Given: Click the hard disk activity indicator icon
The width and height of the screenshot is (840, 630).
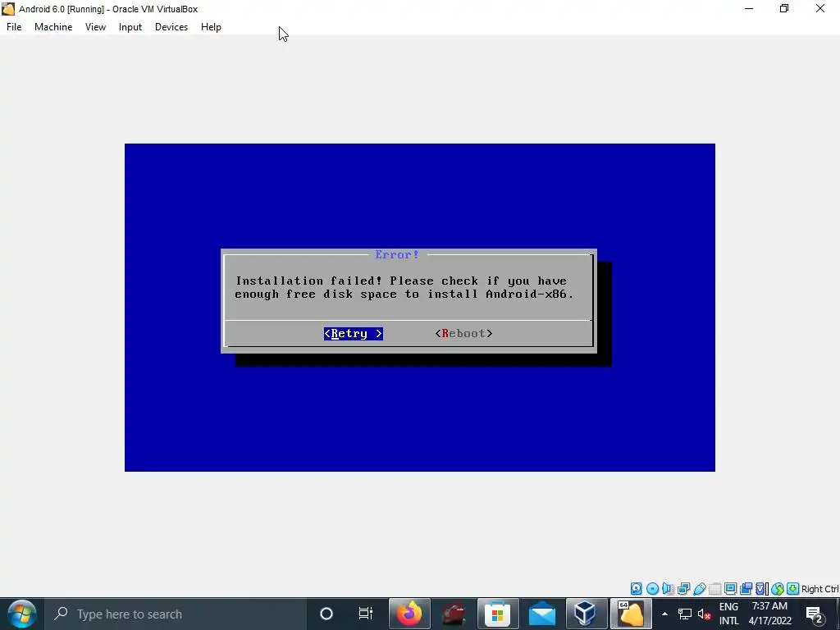Looking at the screenshot, I should click(636, 589).
